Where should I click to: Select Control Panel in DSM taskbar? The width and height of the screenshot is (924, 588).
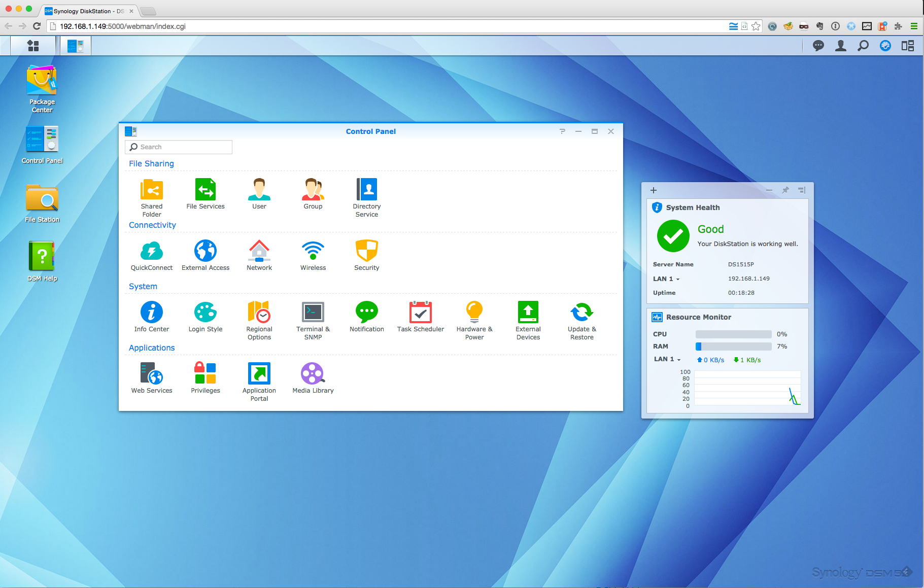[x=76, y=46]
